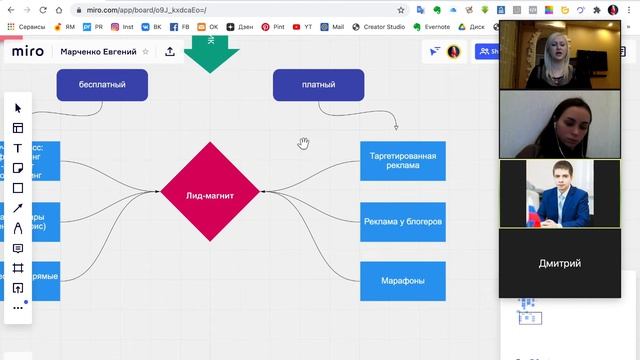
Task: Open ВК bookmark
Action: pyautogui.click(x=151, y=27)
